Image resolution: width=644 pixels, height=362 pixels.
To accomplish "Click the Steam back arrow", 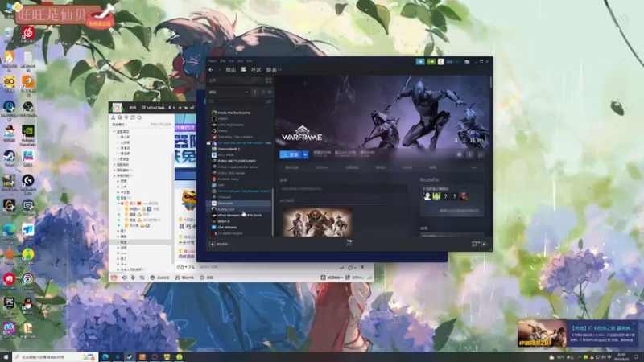I will pos(211,70).
